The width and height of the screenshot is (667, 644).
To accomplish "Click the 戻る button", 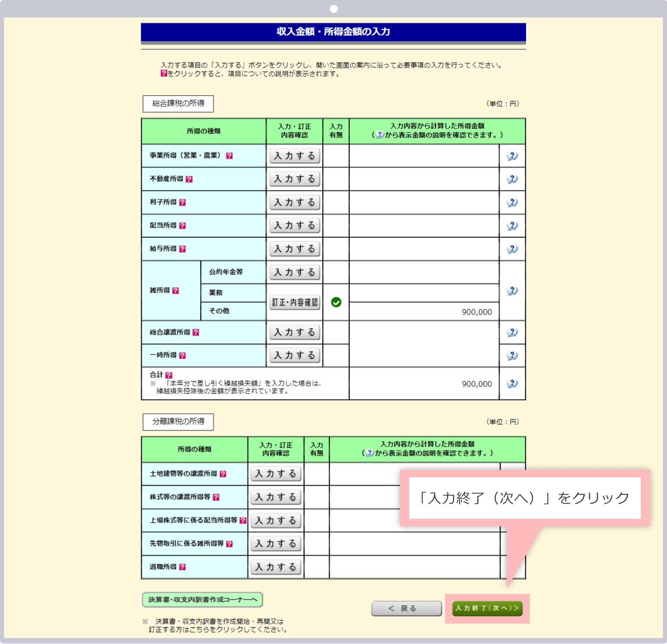I will tap(406, 608).
